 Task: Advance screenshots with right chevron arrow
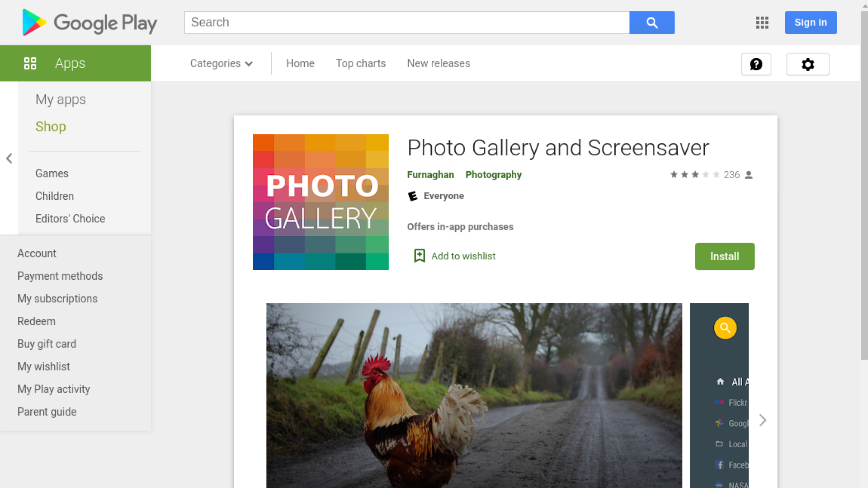(763, 420)
